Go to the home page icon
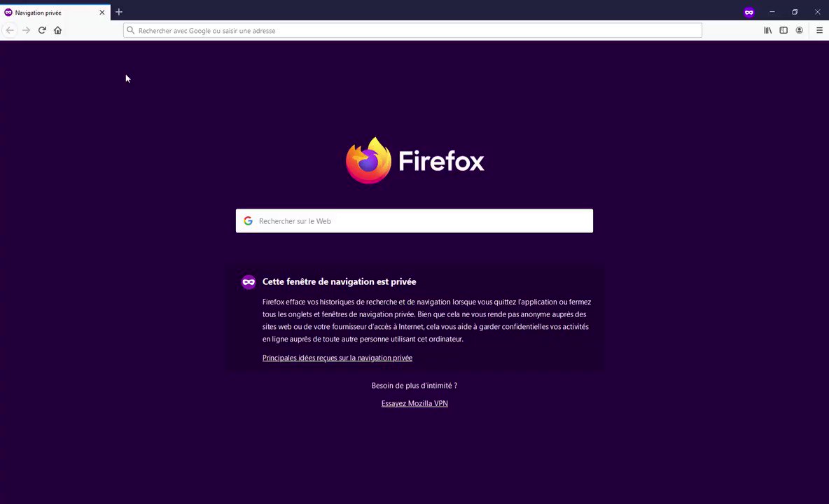This screenshot has height=504, width=829. coord(57,31)
